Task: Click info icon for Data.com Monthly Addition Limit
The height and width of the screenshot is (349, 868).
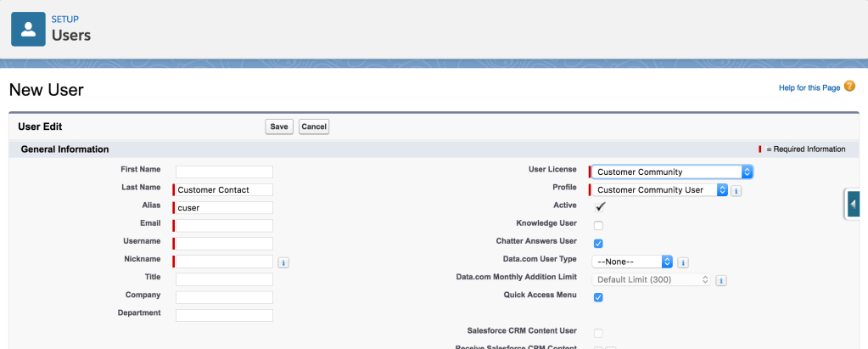Action: (x=720, y=279)
